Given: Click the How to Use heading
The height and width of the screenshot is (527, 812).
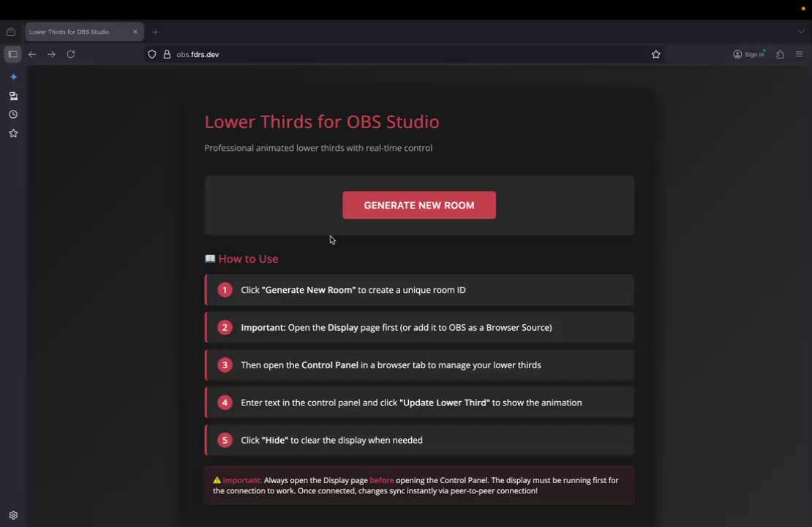Looking at the screenshot, I should click(x=248, y=258).
